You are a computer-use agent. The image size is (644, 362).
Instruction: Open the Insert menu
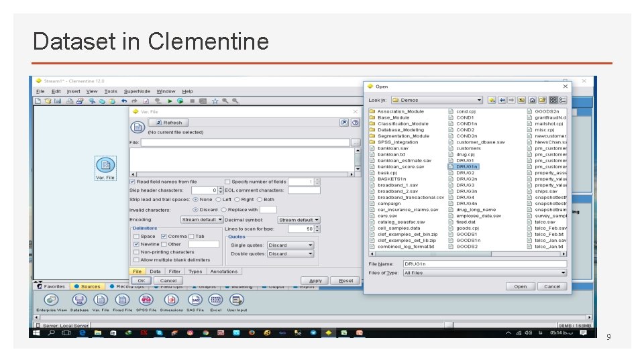(74, 92)
